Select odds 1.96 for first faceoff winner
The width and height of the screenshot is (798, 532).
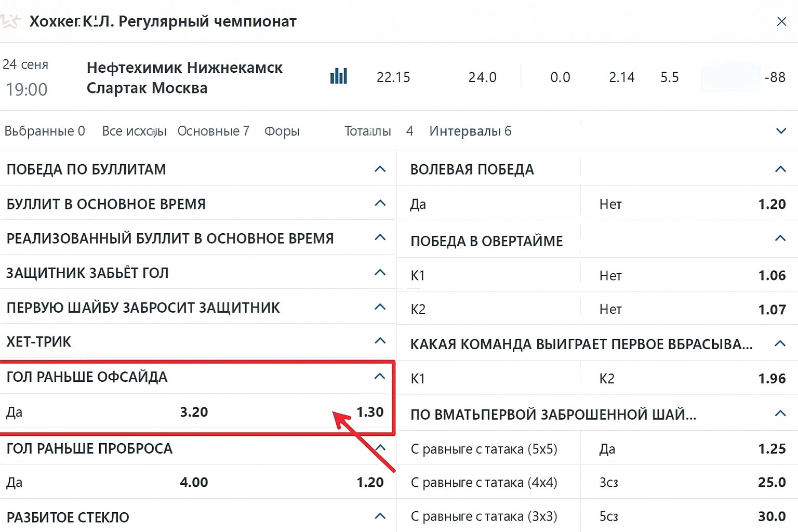coord(772,378)
